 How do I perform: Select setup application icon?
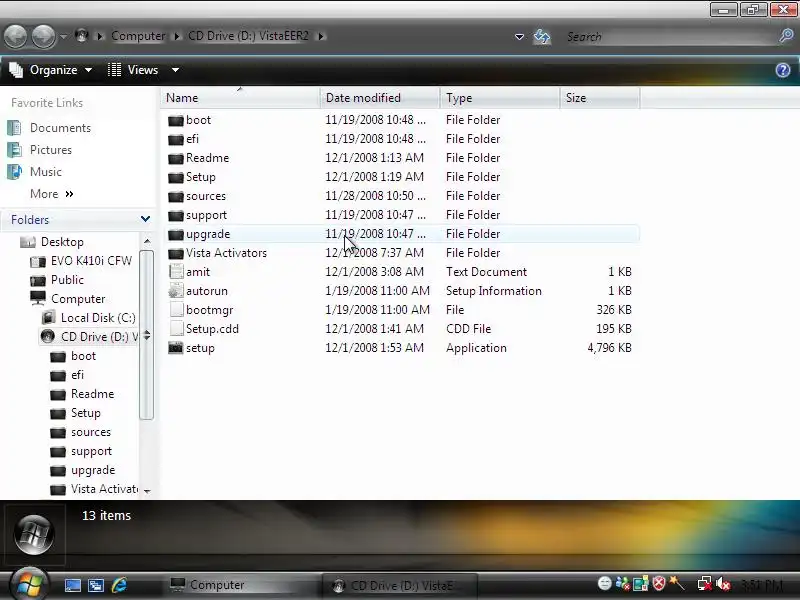176,348
